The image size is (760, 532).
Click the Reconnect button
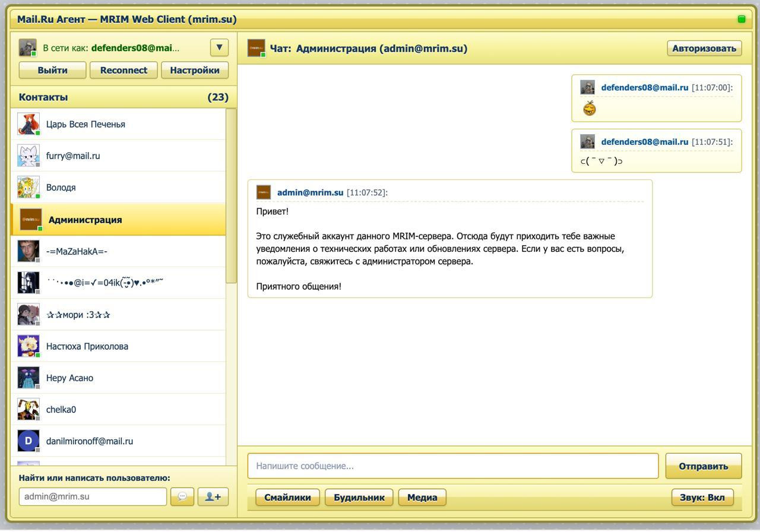tap(123, 70)
